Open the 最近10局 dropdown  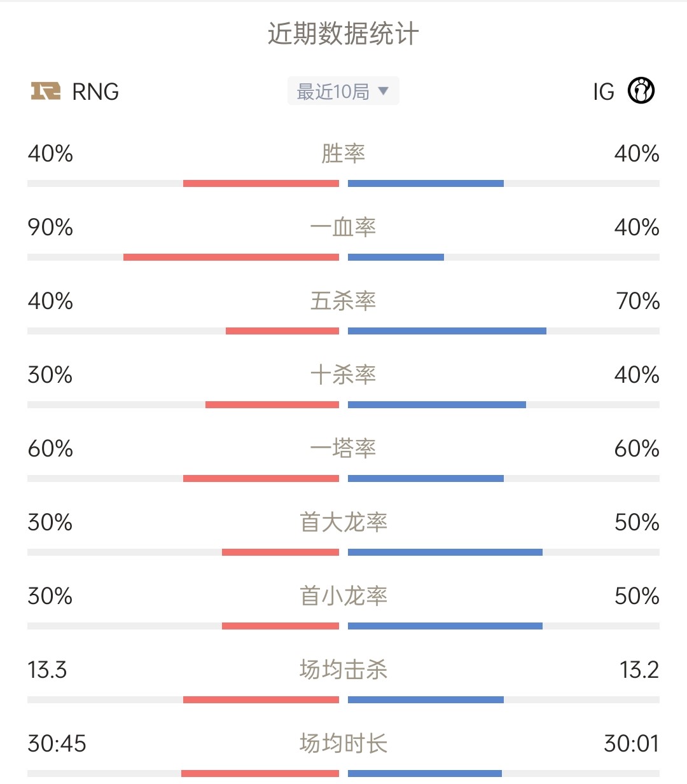(343, 91)
